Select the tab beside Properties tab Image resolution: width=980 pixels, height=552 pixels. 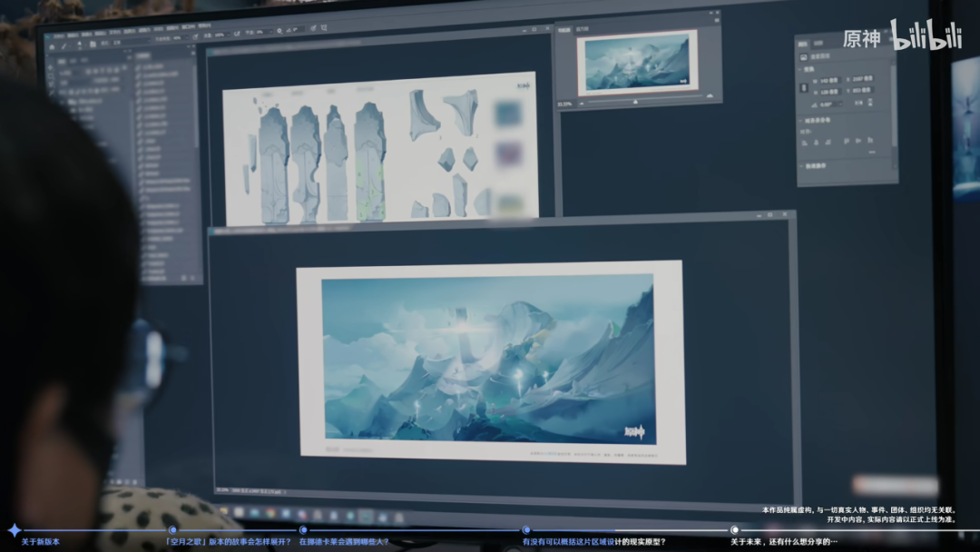pyautogui.click(x=818, y=44)
